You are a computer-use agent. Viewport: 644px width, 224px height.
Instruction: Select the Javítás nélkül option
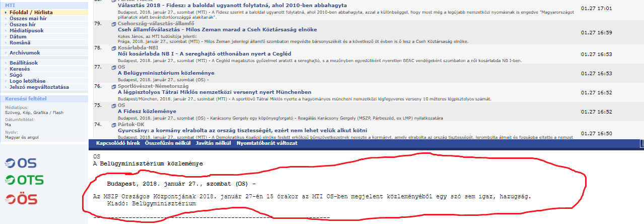(214, 143)
